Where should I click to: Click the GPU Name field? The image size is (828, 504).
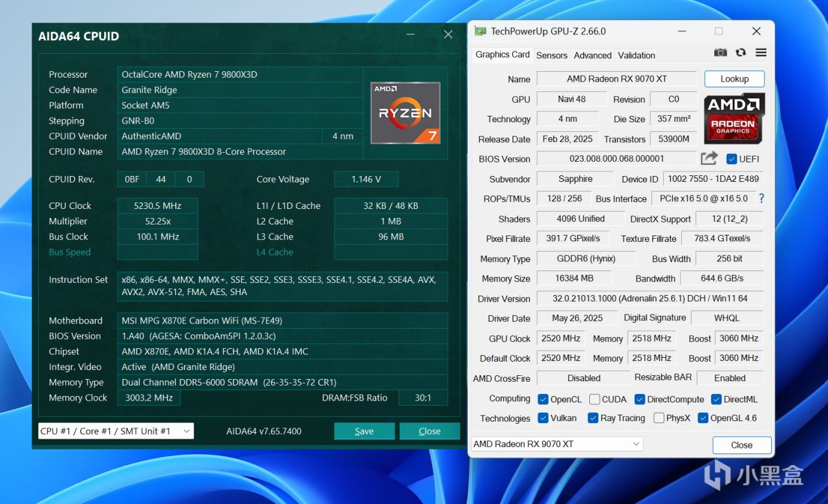pos(616,79)
